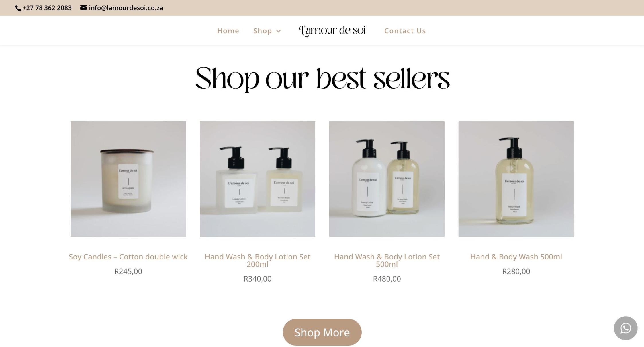Click the phone handset icon
This screenshot has width=644, height=347.
[18, 8]
